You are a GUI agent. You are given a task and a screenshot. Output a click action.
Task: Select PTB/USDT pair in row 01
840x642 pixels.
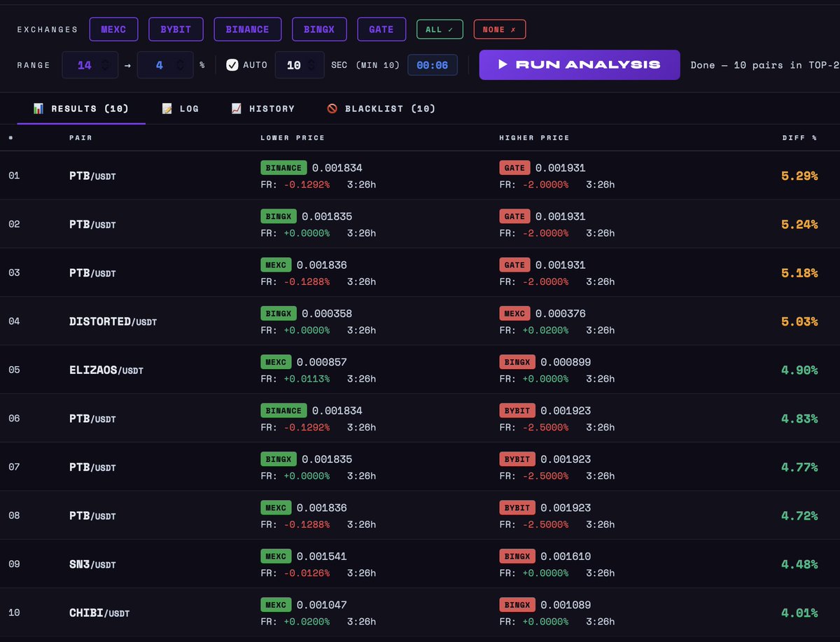point(92,176)
